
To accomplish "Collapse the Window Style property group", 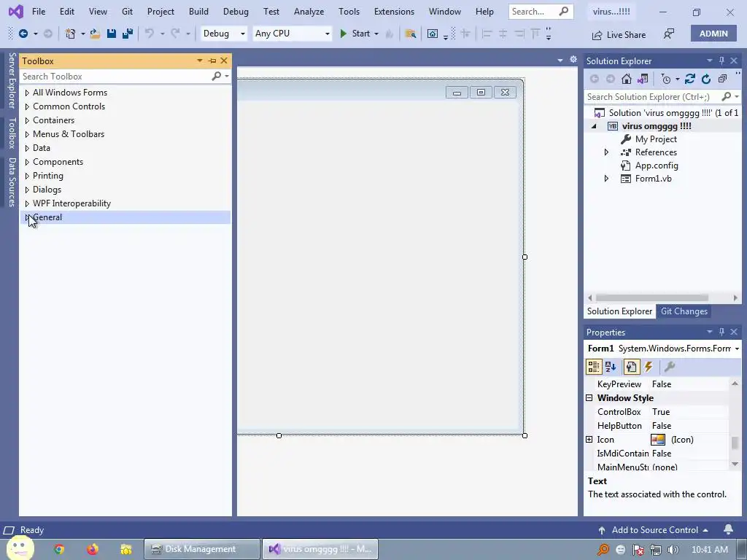I will (589, 397).
